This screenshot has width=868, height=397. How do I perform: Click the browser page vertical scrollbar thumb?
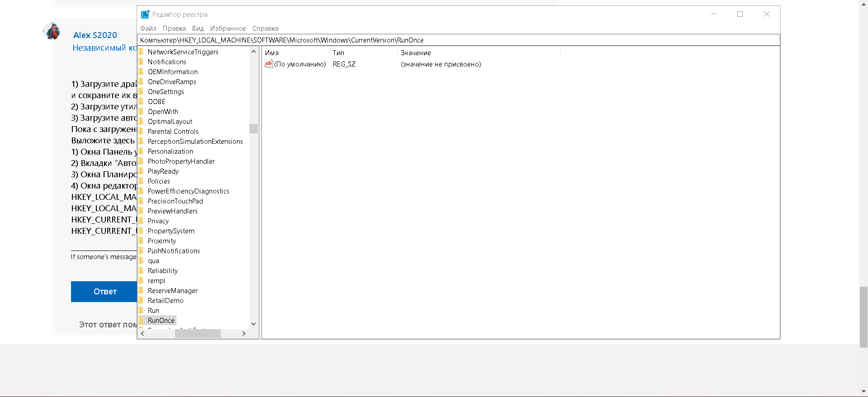point(863,317)
